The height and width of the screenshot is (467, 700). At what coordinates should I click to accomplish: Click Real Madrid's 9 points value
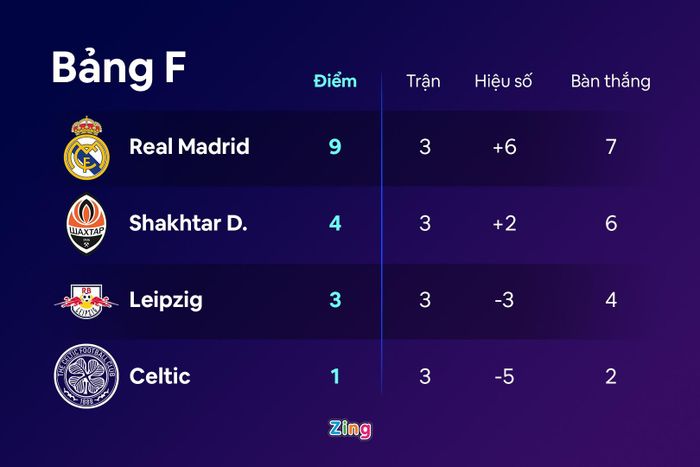335,147
